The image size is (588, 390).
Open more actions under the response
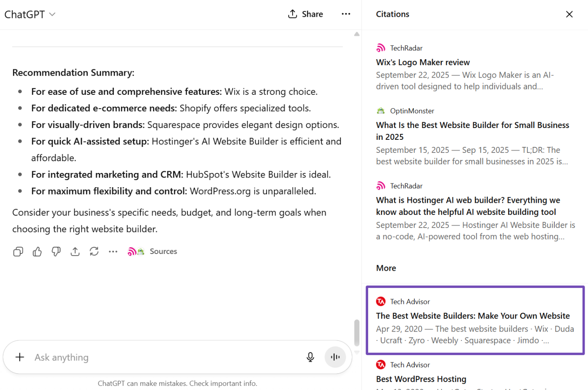(113, 251)
